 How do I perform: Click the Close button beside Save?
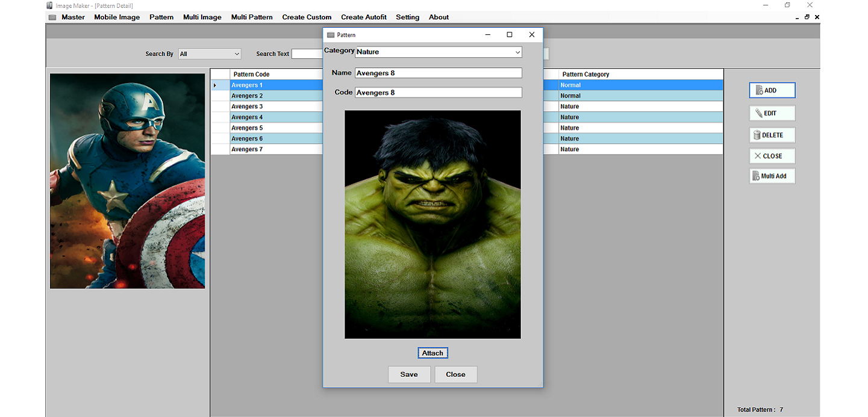[455, 374]
